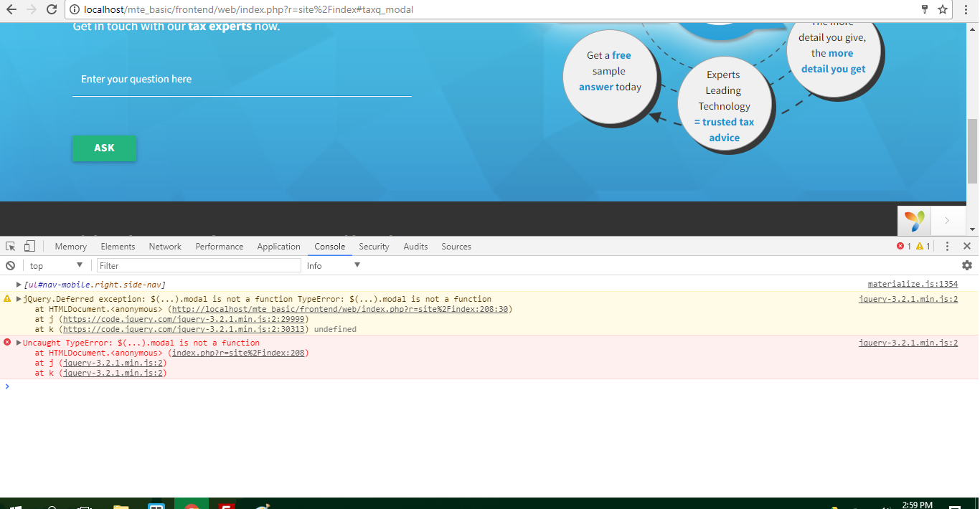Reload the page with the refresh icon
The height and width of the screenshot is (509, 980).
click(50, 10)
